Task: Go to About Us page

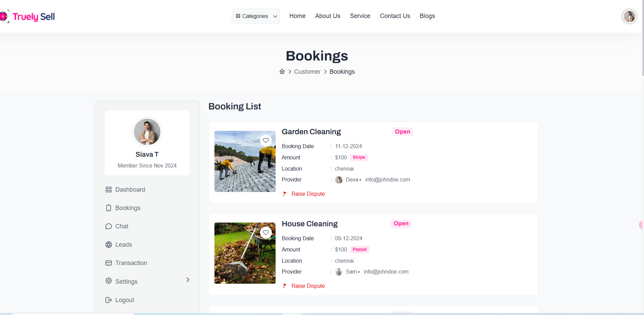Action: point(327,16)
